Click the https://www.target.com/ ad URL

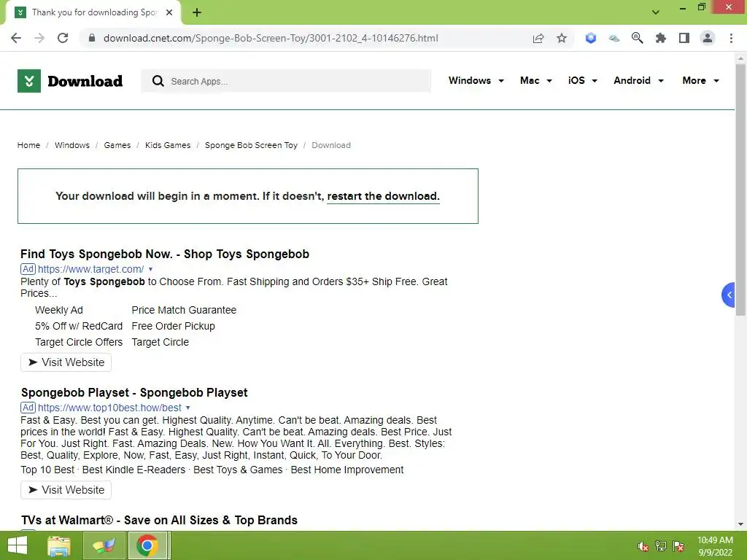[x=90, y=270]
